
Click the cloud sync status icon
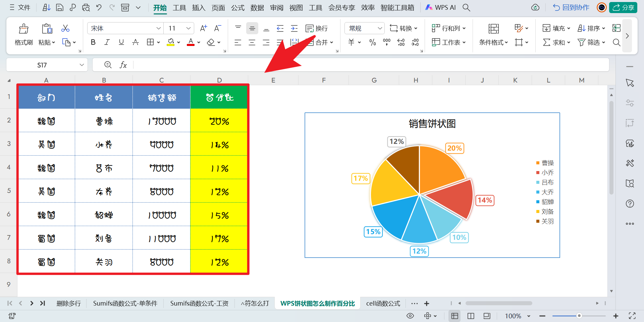point(535,7)
